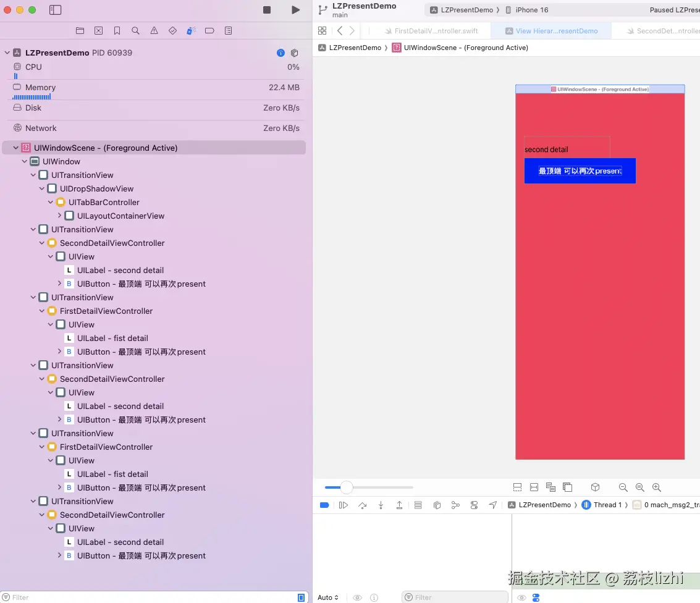Stop the running LZPresentDemo app

(266, 10)
